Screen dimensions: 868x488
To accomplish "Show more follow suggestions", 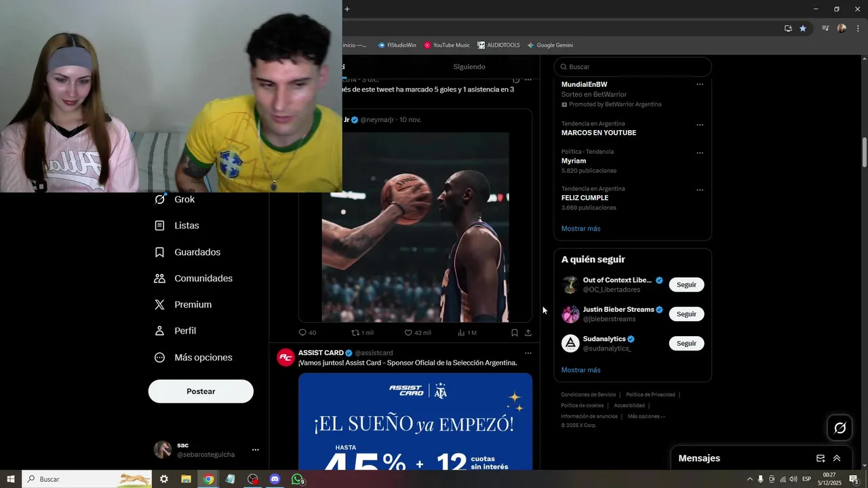I will coord(580,370).
